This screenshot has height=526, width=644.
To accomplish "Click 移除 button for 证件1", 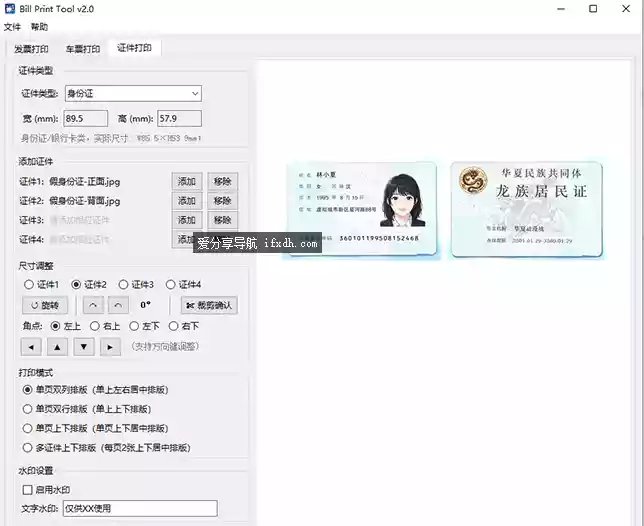I will (223, 181).
